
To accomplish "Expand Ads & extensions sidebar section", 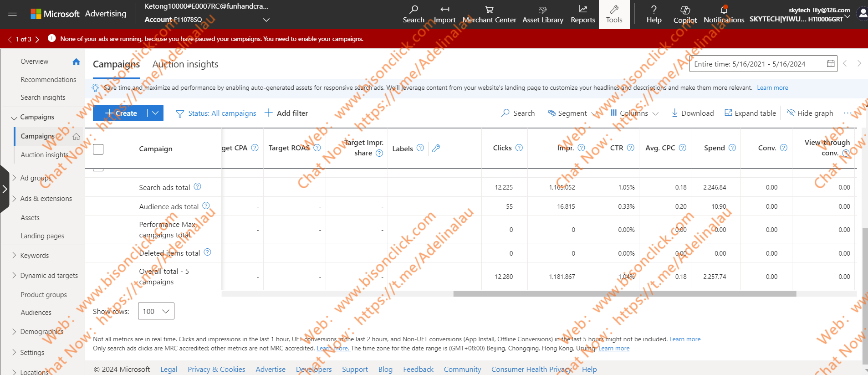I will [x=14, y=199].
